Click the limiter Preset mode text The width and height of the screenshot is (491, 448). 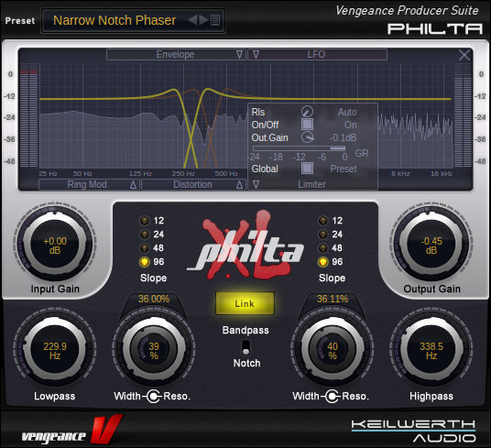[x=344, y=169]
